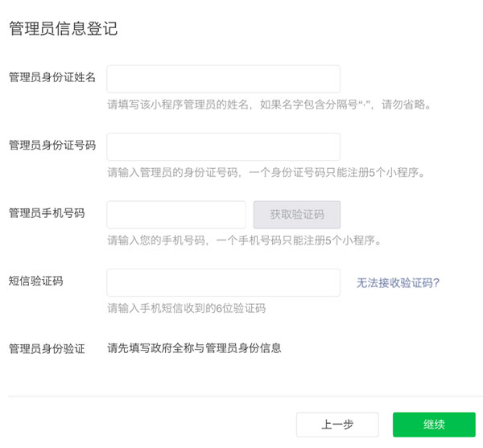Click the 管理员信息登记 page heading
Viewport: 483px width, 448px height.
[x=63, y=29]
